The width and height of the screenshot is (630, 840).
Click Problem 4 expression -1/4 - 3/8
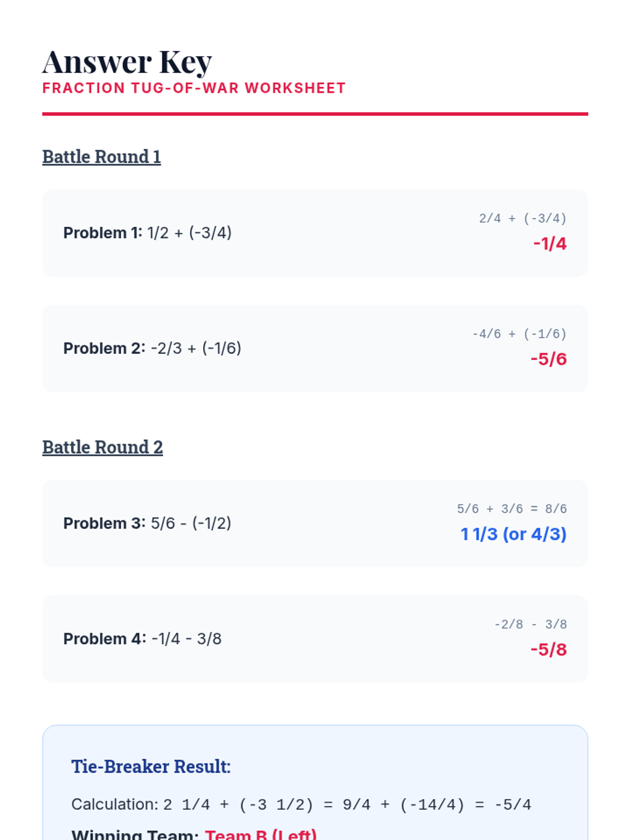[x=186, y=638]
